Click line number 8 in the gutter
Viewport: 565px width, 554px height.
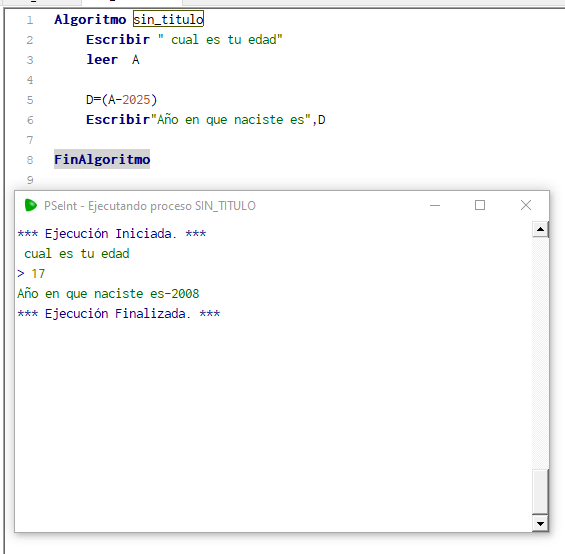(x=30, y=160)
